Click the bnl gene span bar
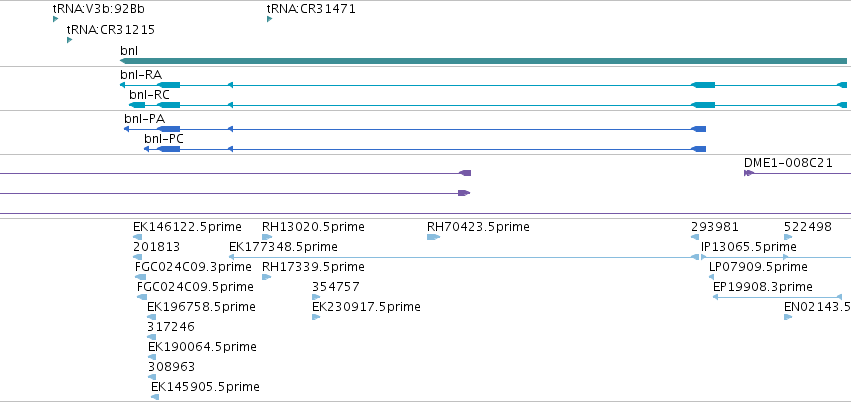This screenshot has height=402, width=851. point(483,61)
